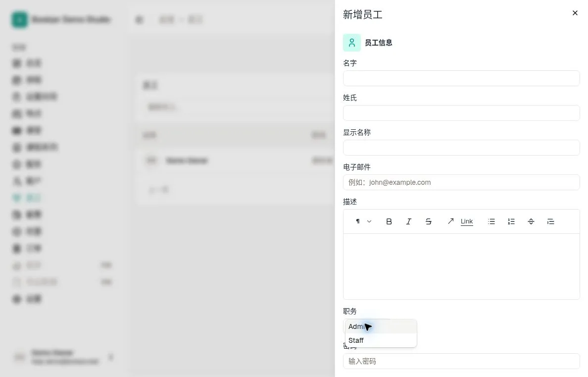Click the indent formatting icon
The width and height of the screenshot is (588, 377).
pyautogui.click(x=550, y=221)
